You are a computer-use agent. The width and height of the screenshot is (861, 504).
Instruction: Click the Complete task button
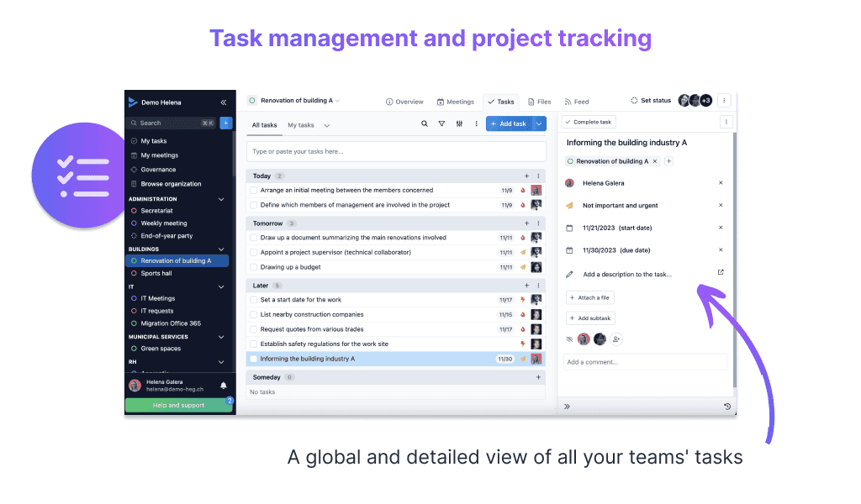tap(589, 123)
